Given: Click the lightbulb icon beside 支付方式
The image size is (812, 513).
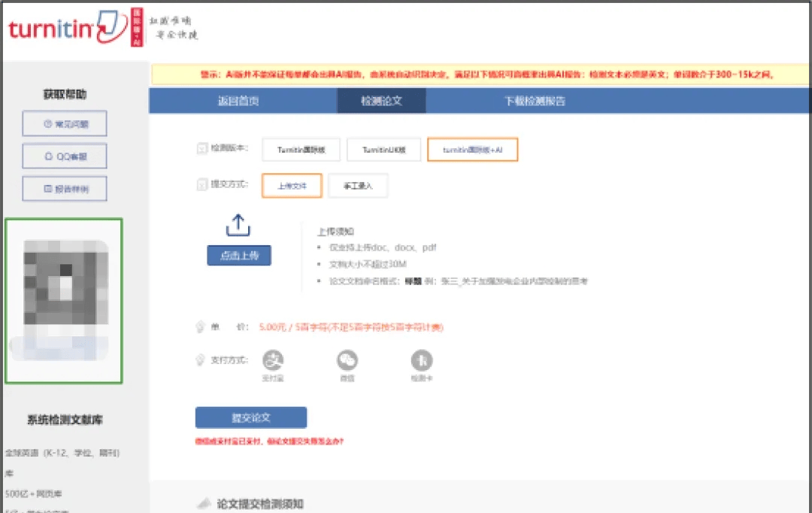Looking at the screenshot, I should tap(201, 360).
